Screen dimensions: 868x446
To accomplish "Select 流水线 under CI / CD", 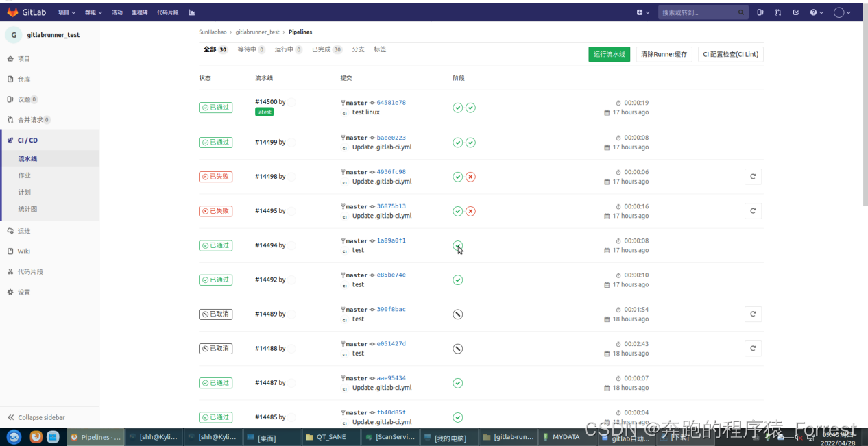I will (x=27, y=159).
